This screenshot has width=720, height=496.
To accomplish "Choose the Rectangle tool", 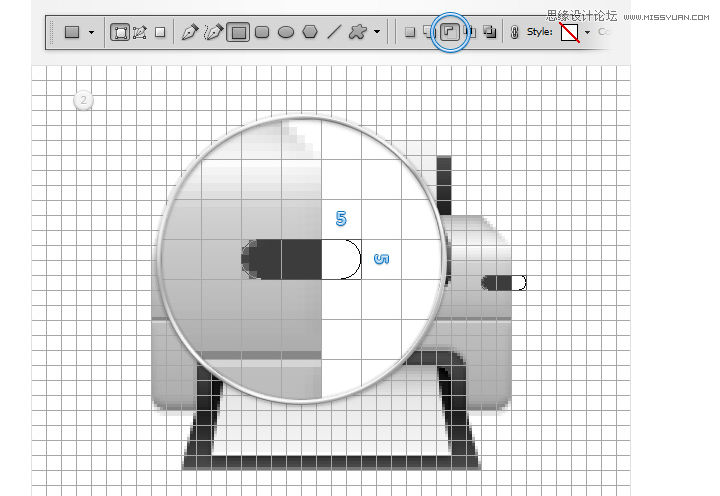I will click(238, 32).
